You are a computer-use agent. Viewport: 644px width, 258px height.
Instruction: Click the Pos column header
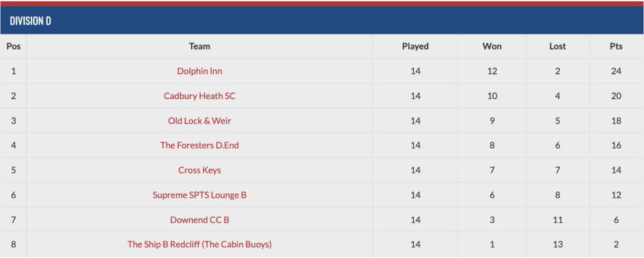(x=14, y=46)
